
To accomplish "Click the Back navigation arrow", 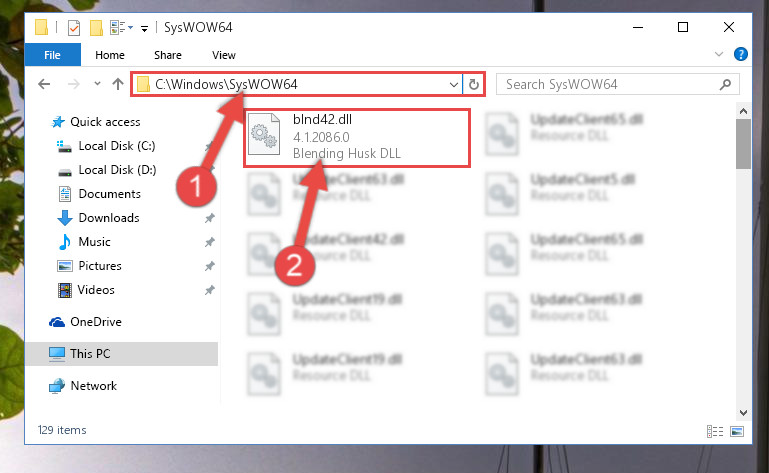I will point(44,84).
